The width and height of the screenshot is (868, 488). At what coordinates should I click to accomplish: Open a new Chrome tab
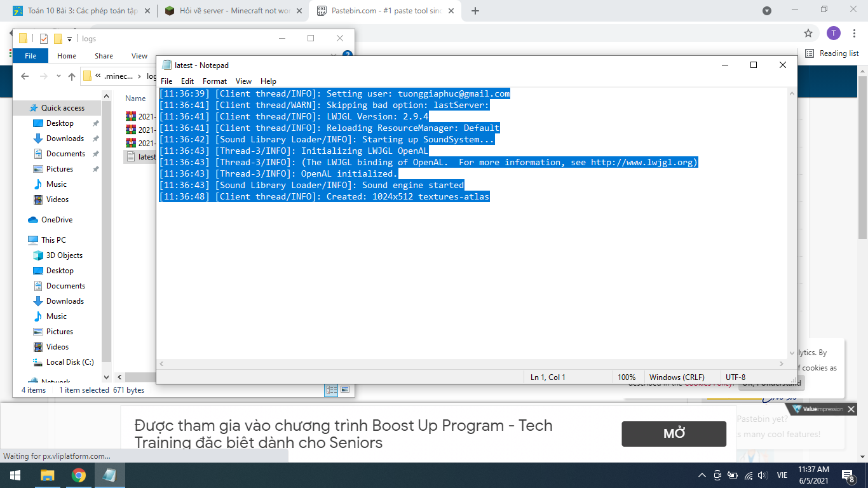[x=475, y=11]
